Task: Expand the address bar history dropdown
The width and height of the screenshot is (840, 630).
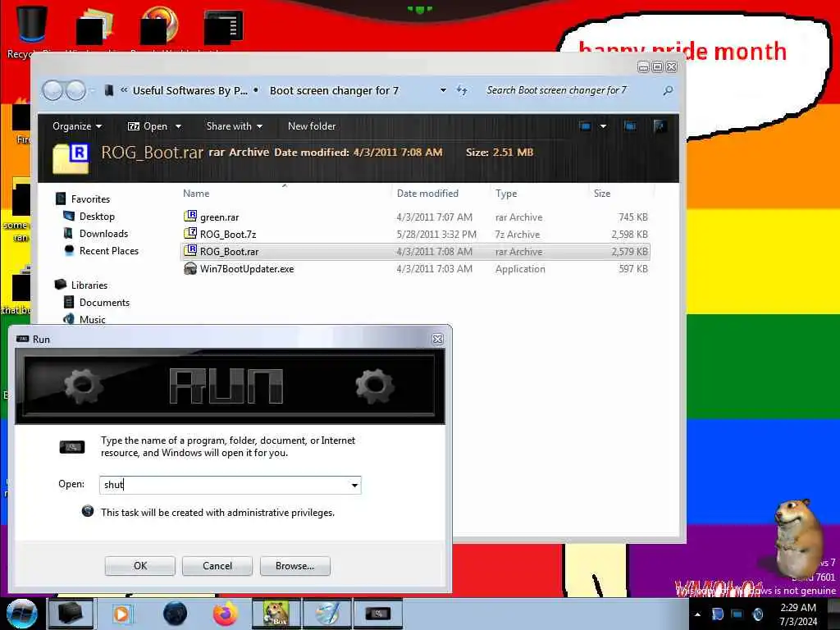Action: [x=443, y=90]
